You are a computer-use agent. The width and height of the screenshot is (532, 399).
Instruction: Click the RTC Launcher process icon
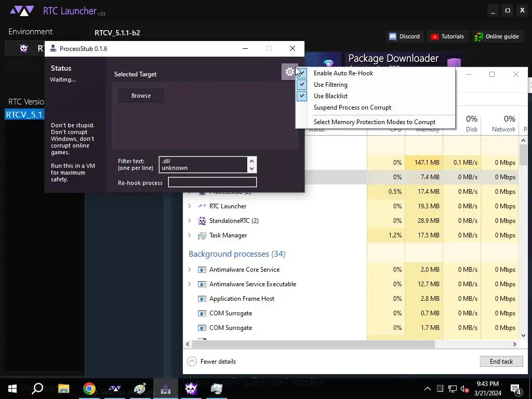202,206
